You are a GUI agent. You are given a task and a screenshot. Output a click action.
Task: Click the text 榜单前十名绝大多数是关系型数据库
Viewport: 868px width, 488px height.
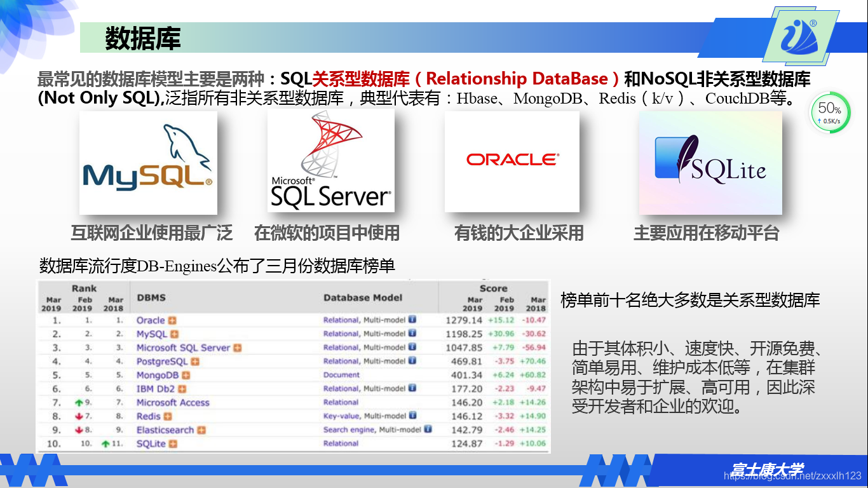click(690, 300)
